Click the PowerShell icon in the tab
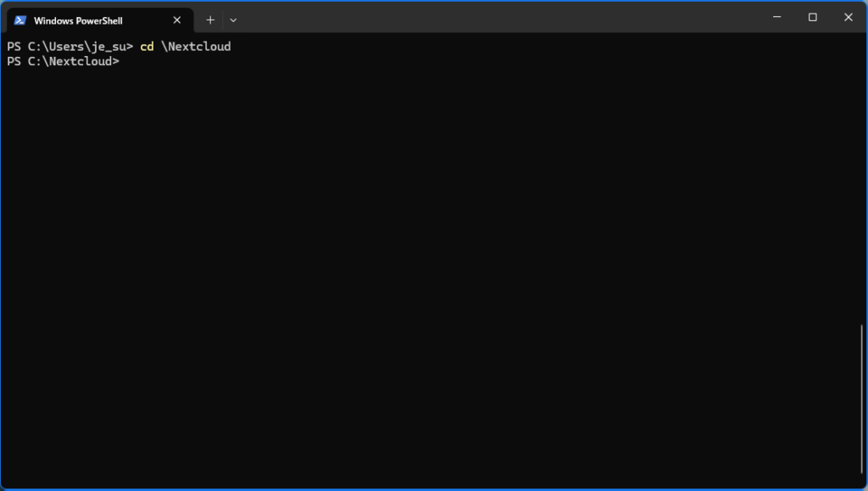 20,20
